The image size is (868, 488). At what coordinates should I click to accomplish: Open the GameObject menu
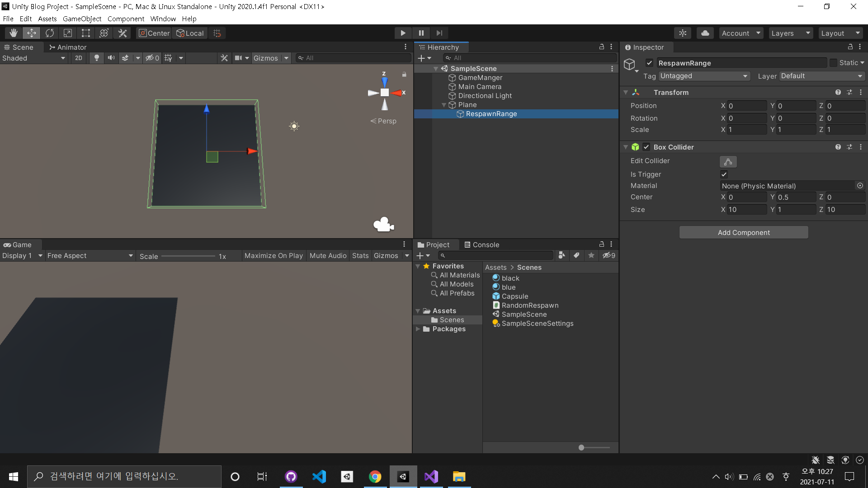[x=82, y=19]
